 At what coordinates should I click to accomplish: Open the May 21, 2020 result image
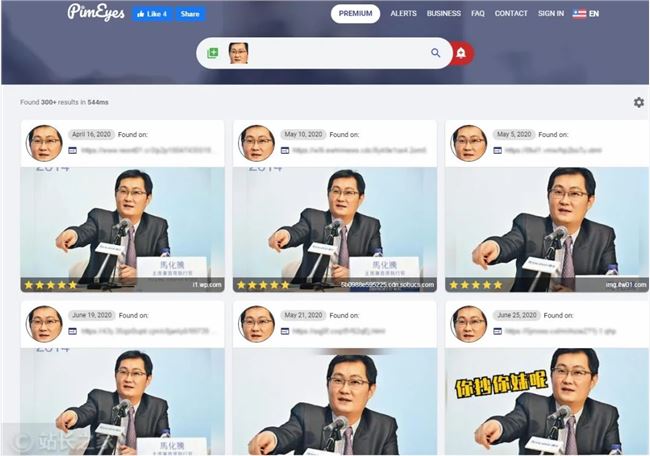[335, 401]
